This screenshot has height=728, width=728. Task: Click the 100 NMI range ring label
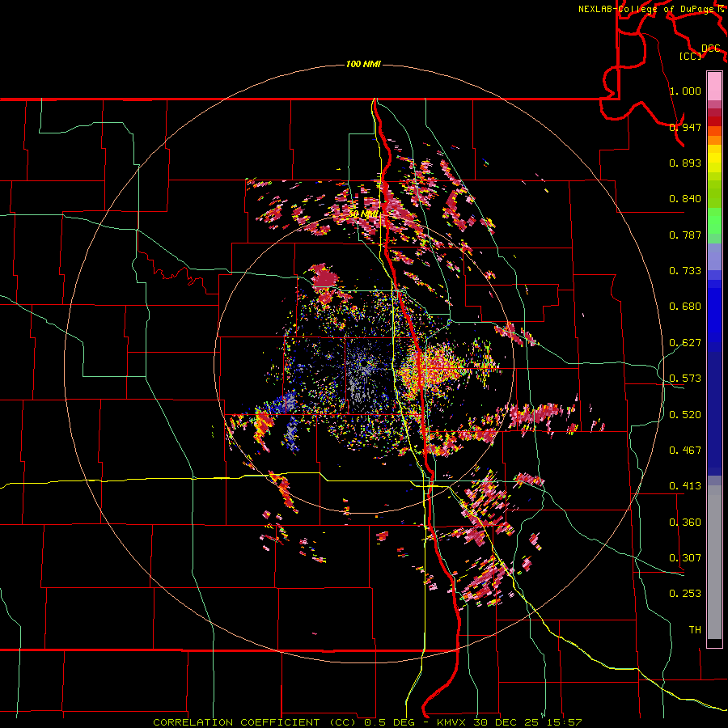[x=363, y=64]
